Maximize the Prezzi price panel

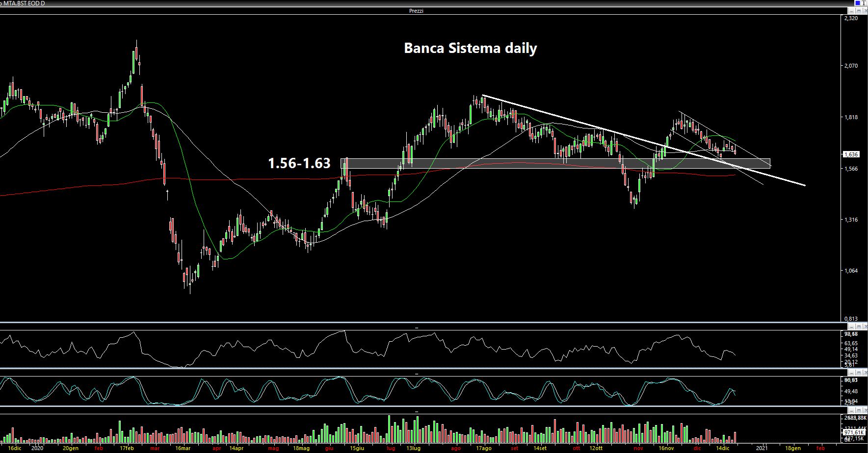pos(859,11)
